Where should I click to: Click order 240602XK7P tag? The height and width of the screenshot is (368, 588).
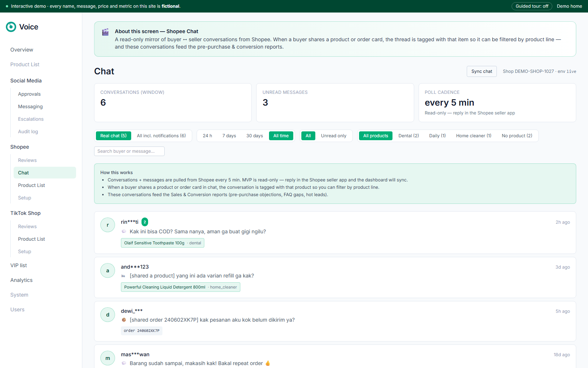141,331
